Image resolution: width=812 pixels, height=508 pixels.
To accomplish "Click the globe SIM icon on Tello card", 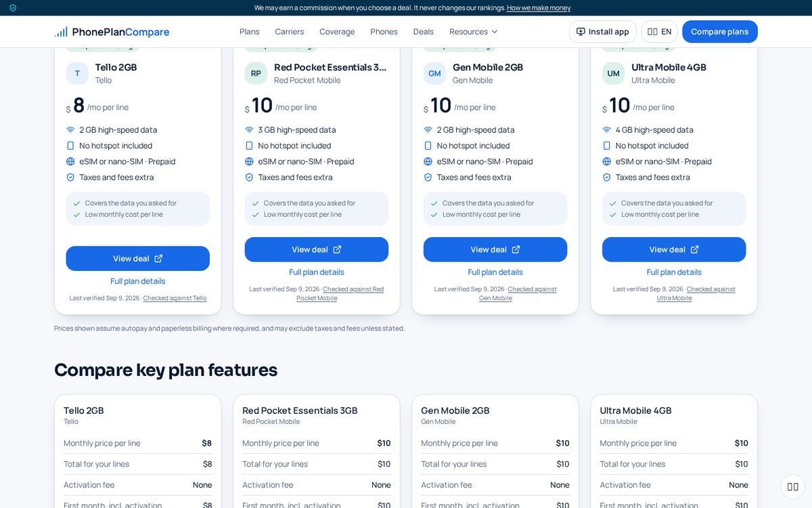I will tap(70, 161).
